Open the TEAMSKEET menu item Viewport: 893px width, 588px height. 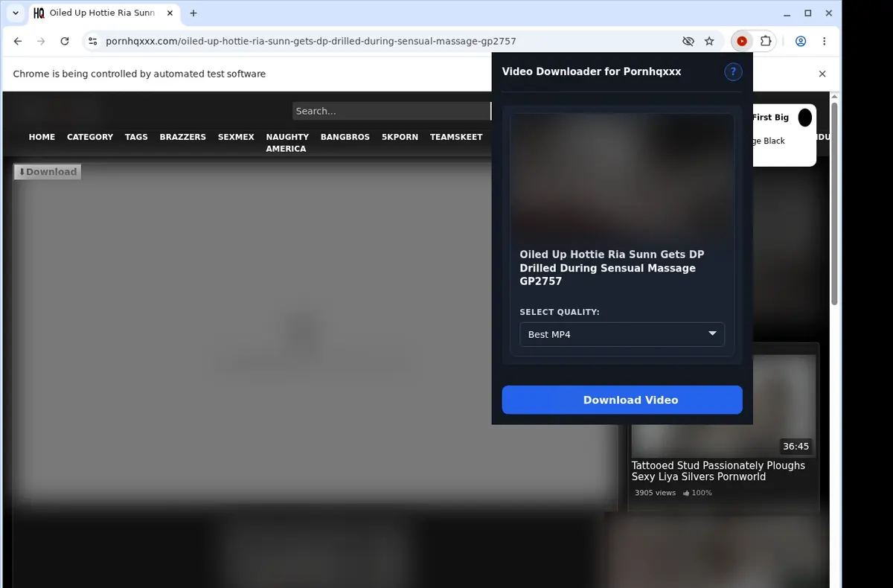pos(456,137)
